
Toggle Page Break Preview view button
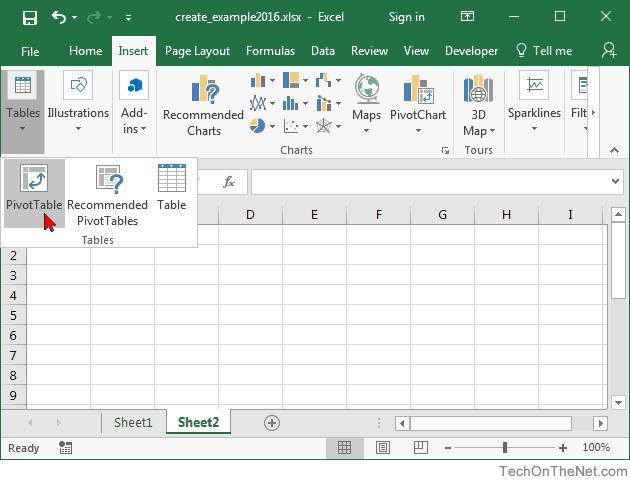420,447
